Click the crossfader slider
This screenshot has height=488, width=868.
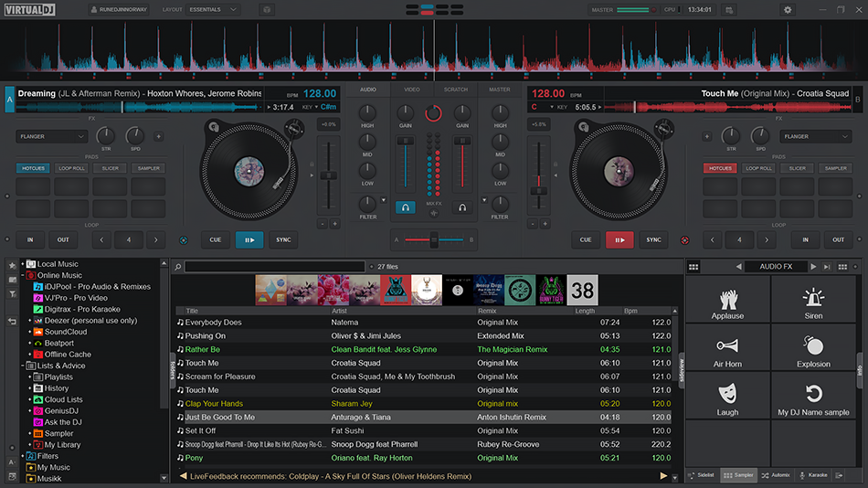click(434, 239)
